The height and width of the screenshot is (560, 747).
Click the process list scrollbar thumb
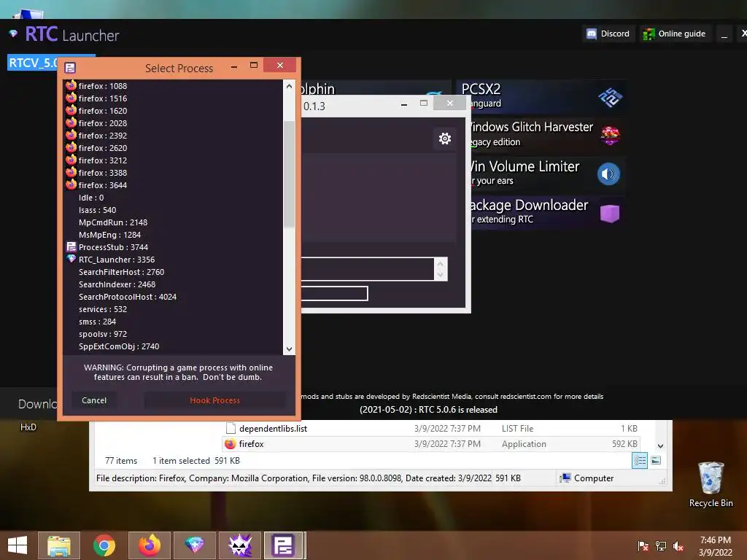(x=289, y=174)
